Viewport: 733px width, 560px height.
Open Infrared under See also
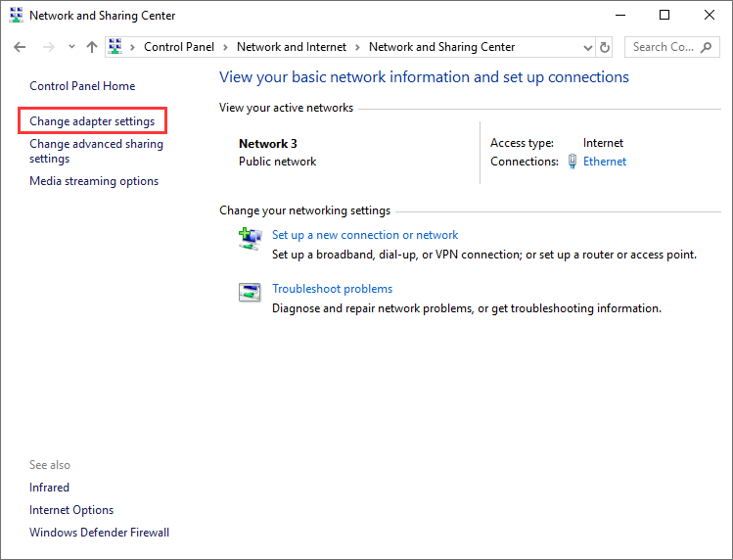49,488
